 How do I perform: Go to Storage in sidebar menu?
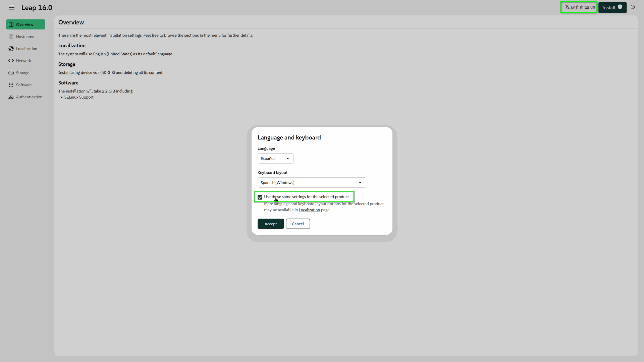click(x=22, y=73)
